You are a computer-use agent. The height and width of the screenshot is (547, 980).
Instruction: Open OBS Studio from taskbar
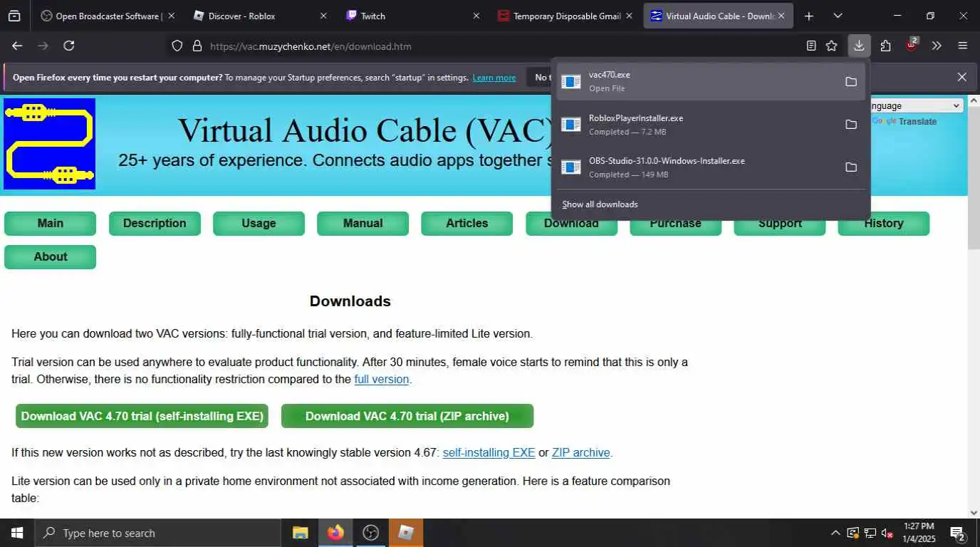tap(371, 533)
